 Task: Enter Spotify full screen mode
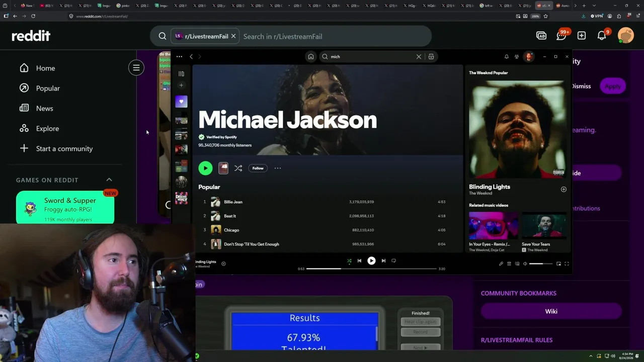click(567, 263)
